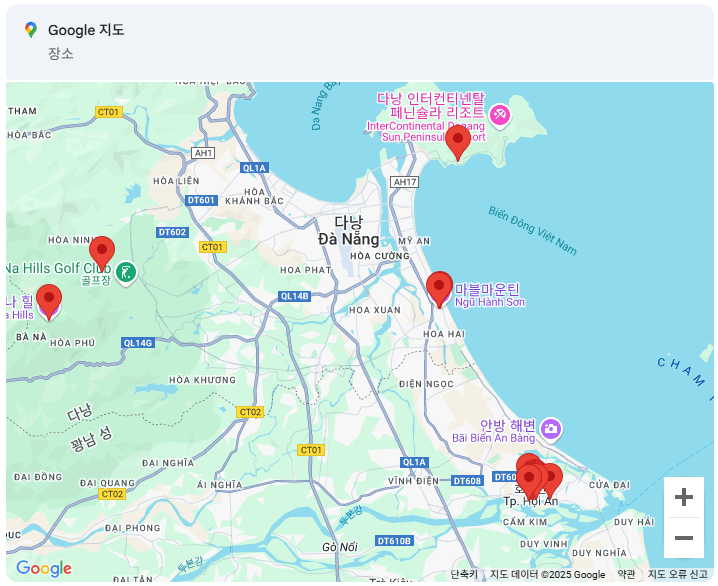Click the VĨNH ĐIỆN town label

click(413, 481)
